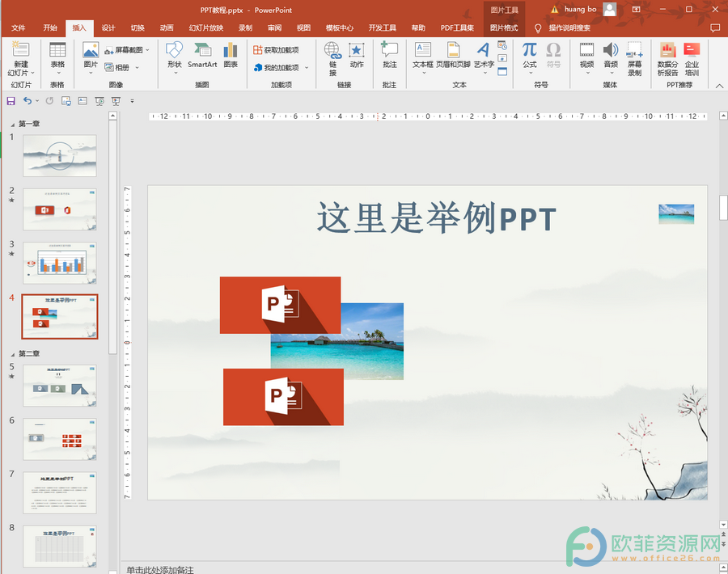Select slide 7 thumbnail
This screenshot has height=574, width=728.
pos(60,493)
